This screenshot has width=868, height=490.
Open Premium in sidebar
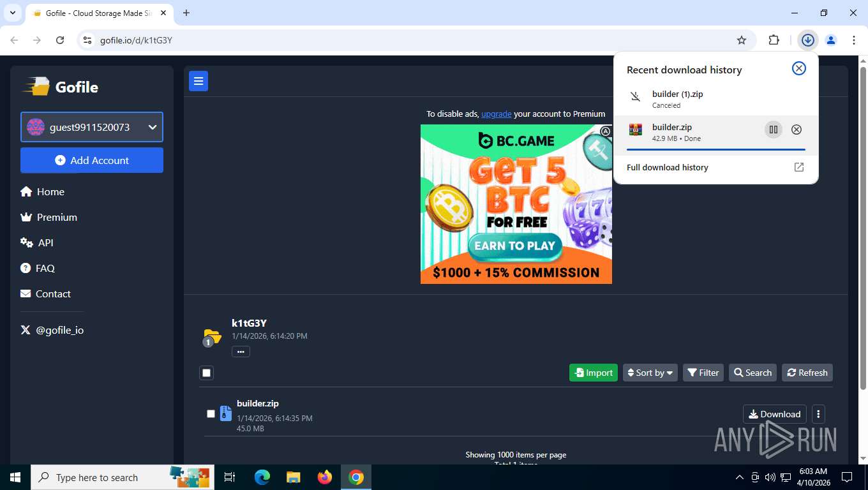coord(49,217)
